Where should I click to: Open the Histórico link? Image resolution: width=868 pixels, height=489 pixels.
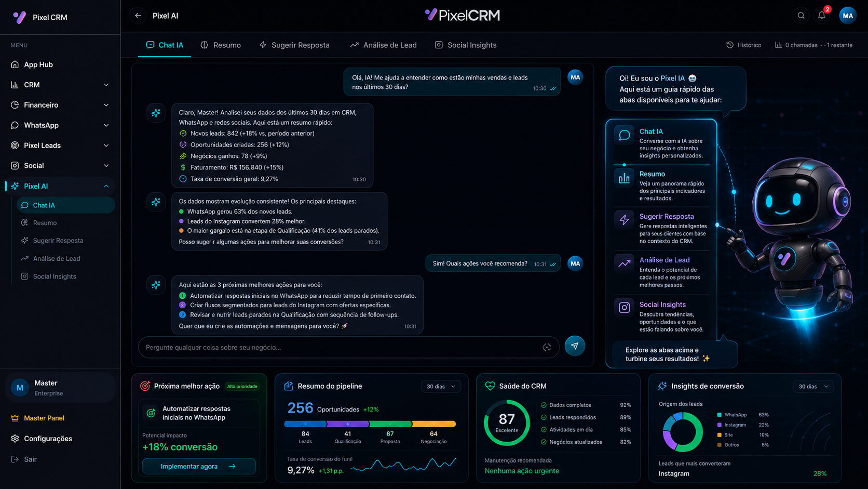[744, 45]
